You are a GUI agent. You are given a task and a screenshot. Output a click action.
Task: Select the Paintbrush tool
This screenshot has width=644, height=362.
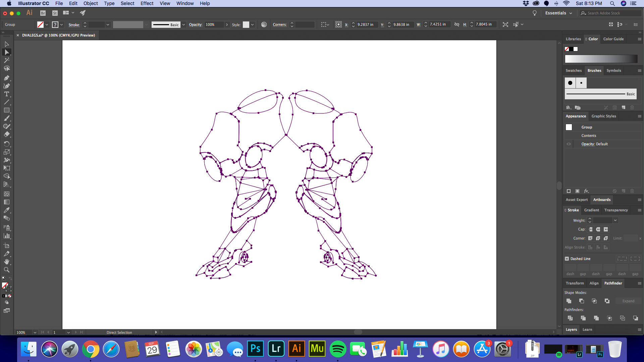coord(6,118)
